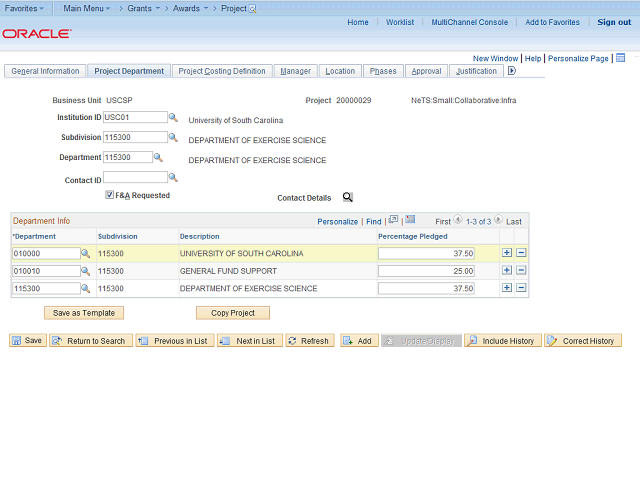
Task: Delete DEPARTMENT OF EXERCISE SCIENCE grid row
Action: pyautogui.click(x=521, y=288)
